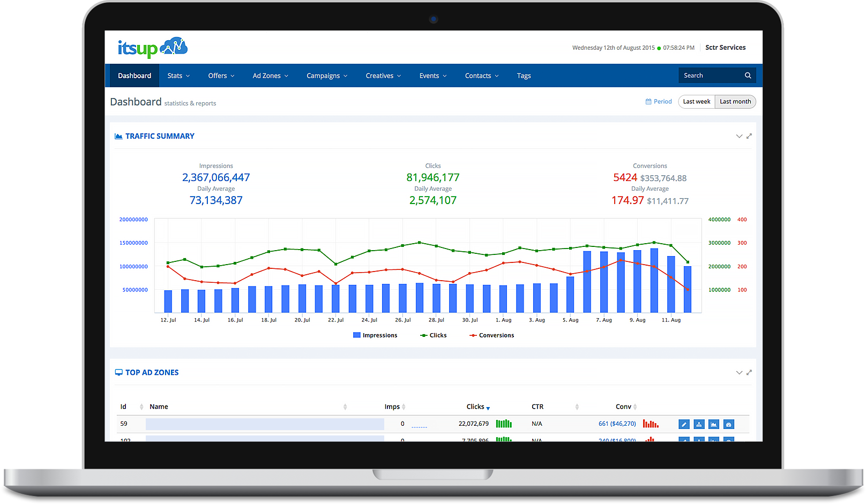Switch period to Last week
The width and height of the screenshot is (866, 504).
tap(696, 102)
